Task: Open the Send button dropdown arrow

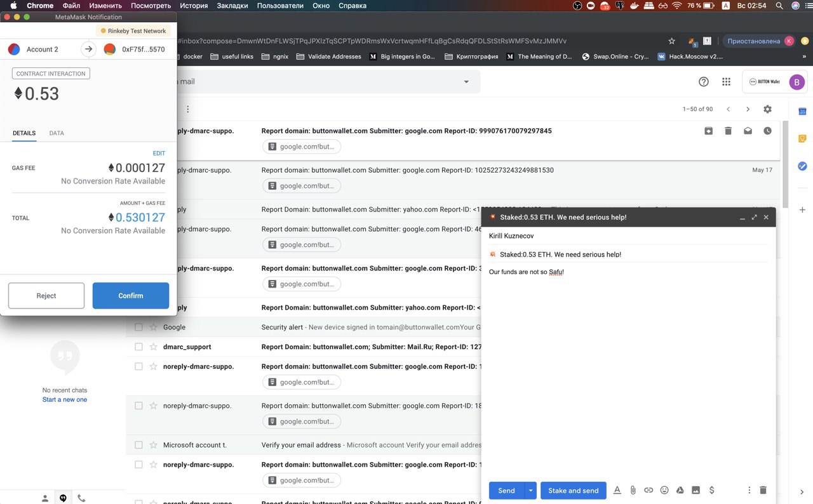Action: click(x=530, y=491)
